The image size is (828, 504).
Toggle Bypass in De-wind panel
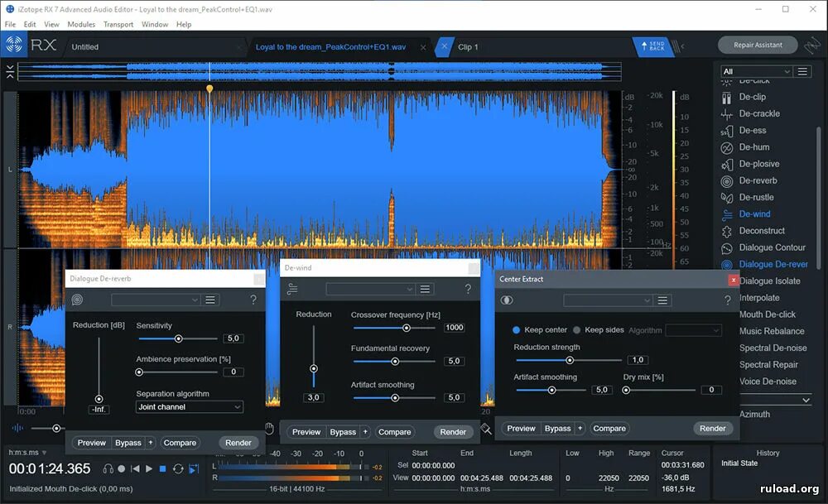coord(343,432)
